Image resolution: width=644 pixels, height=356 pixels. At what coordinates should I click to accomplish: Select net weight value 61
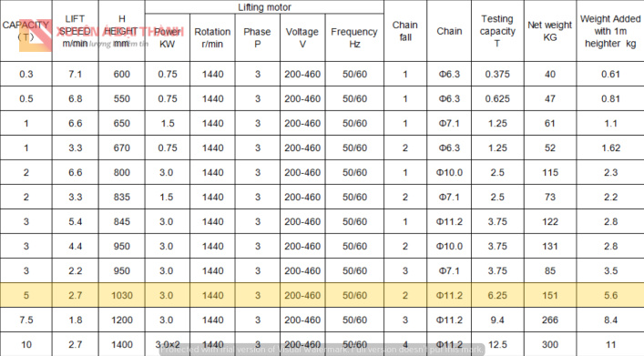tap(550, 124)
